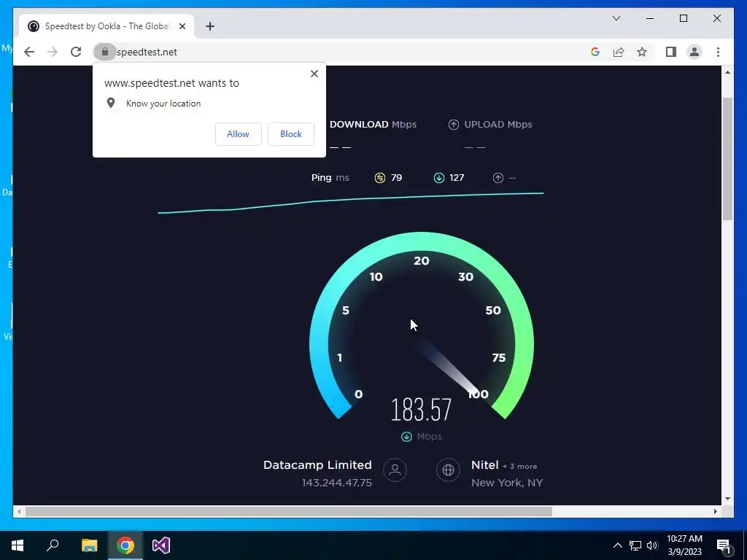Click the ISP user profile icon
Screen dimensions: 747x560
[x=395, y=470]
